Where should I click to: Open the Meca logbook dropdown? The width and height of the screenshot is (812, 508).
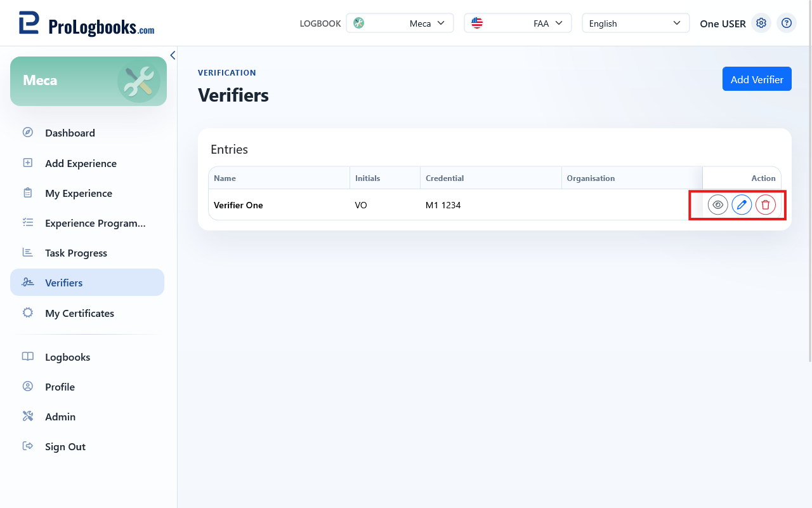click(x=400, y=23)
